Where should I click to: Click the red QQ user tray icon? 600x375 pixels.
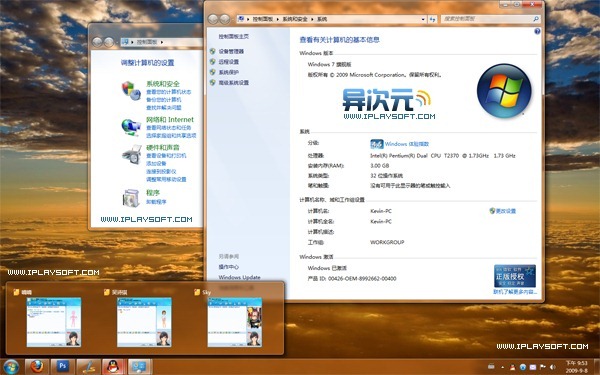(512, 367)
